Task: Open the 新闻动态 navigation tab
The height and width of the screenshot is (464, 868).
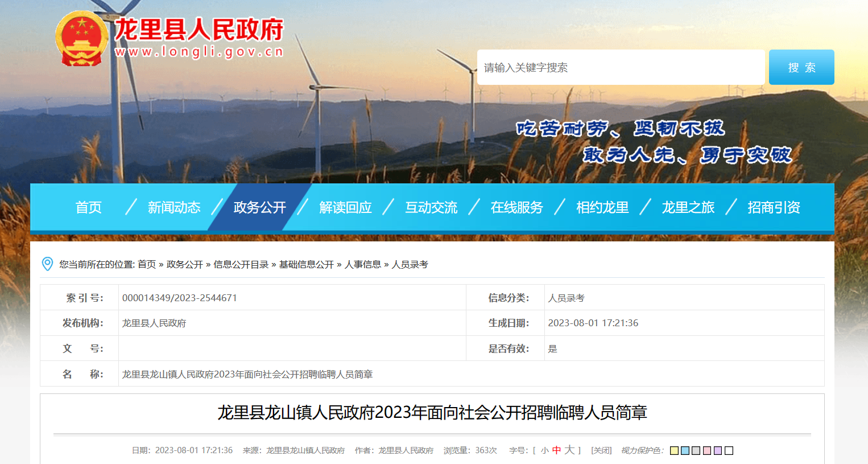Action: click(x=174, y=207)
